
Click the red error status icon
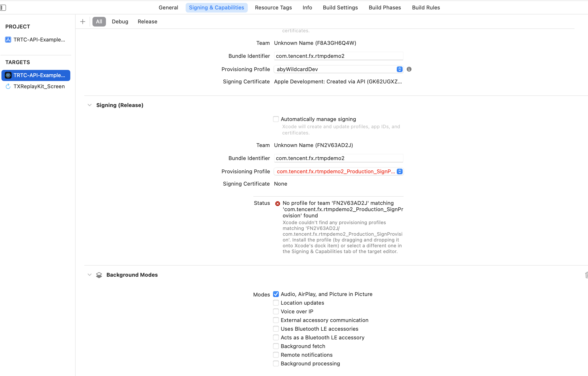pyautogui.click(x=277, y=203)
